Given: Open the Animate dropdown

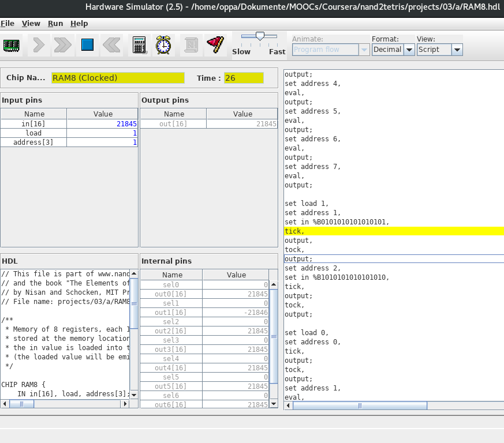Looking at the screenshot, I should (364, 50).
